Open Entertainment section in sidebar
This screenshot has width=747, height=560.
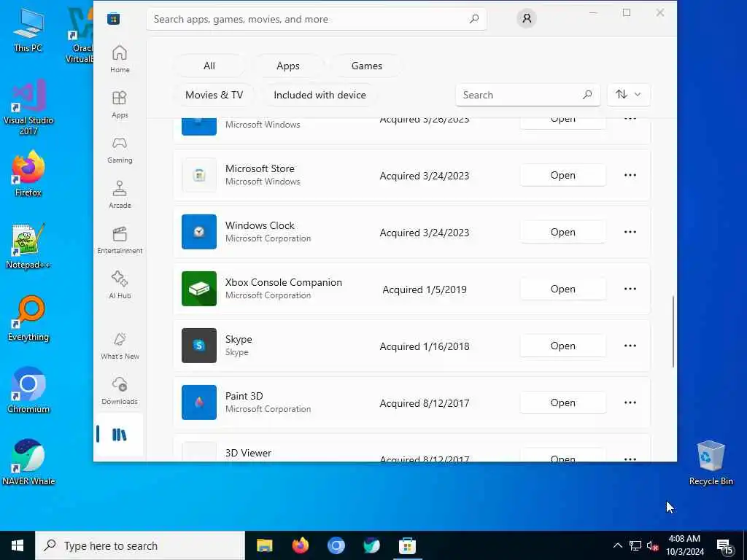[120, 240]
